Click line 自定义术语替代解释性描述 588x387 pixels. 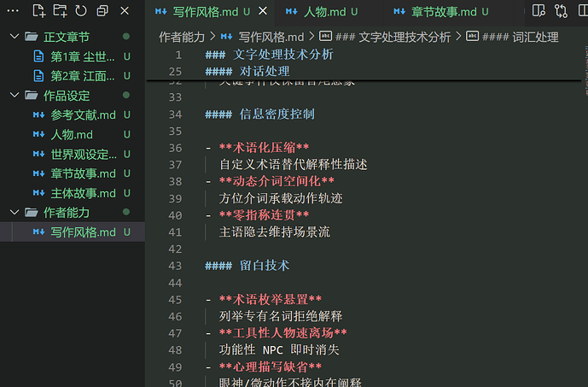click(x=293, y=164)
